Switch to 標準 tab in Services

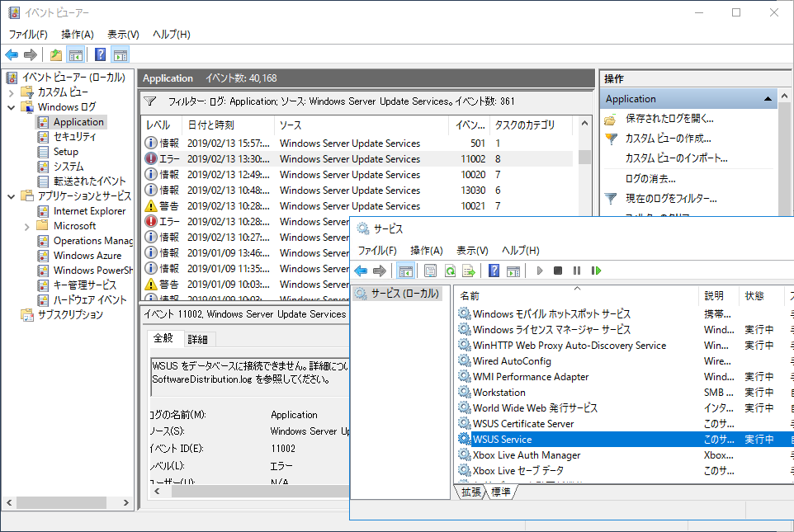(501, 492)
